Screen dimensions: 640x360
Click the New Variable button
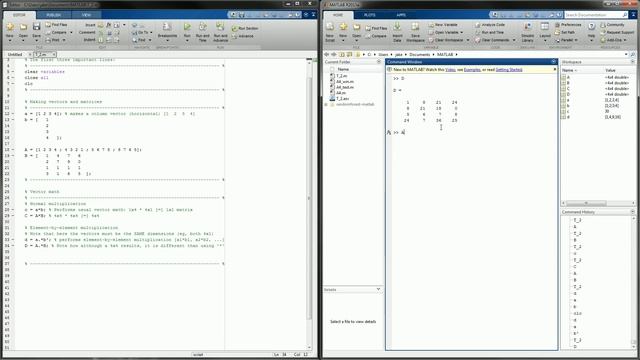(x=442, y=25)
